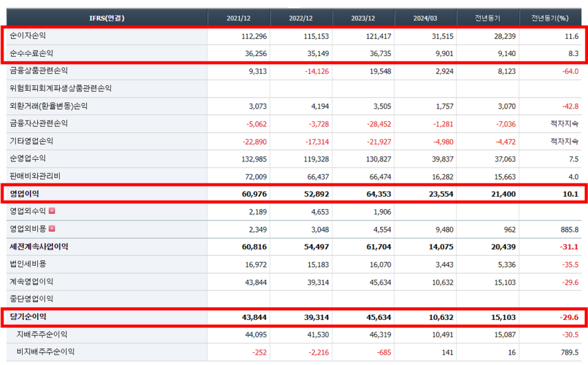
Task: Click the 금융상품관련손익 row label
Action: pyautogui.click(x=38, y=71)
